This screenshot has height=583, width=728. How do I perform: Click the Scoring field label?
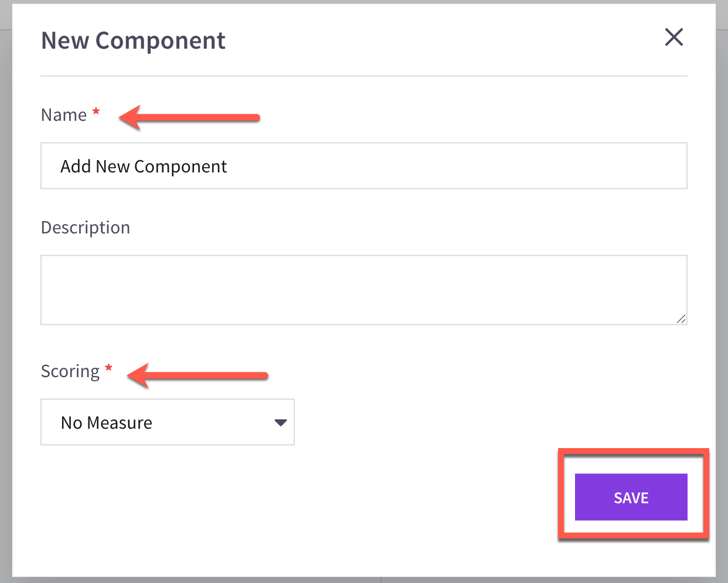(x=70, y=371)
